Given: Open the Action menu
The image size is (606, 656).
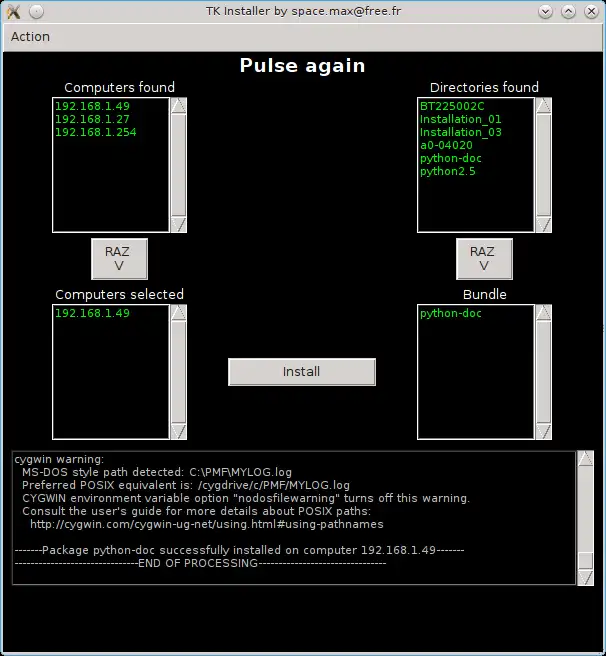Looking at the screenshot, I should pyautogui.click(x=30, y=37).
